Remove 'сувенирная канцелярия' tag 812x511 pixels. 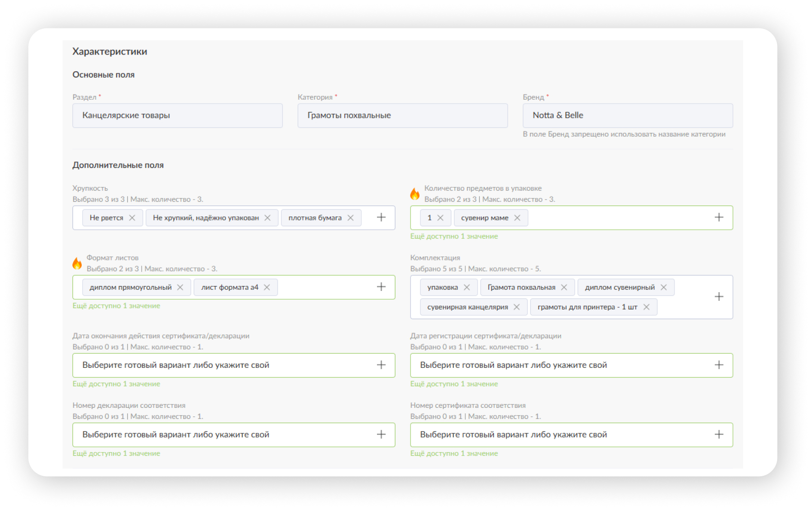pos(517,307)
